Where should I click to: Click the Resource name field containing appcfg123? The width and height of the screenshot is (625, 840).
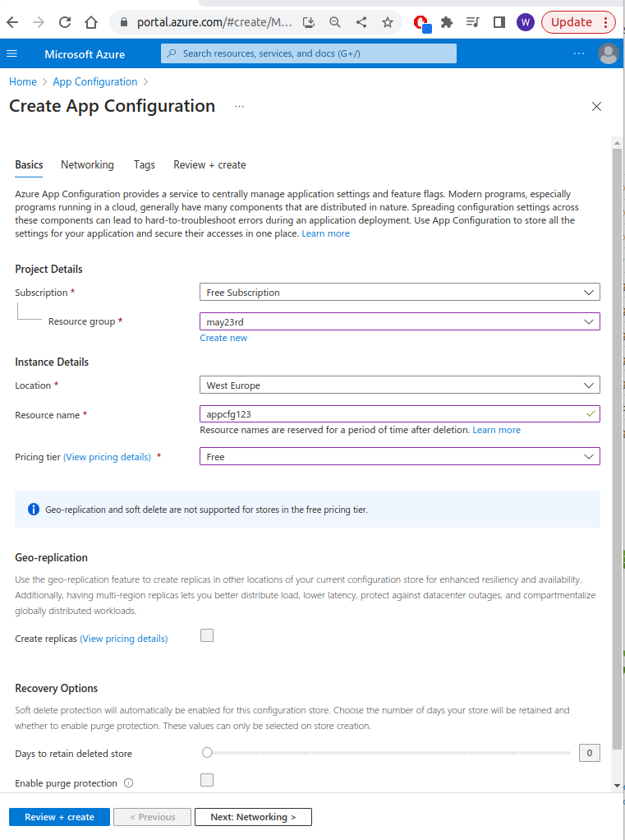click(x=400, y=414)
